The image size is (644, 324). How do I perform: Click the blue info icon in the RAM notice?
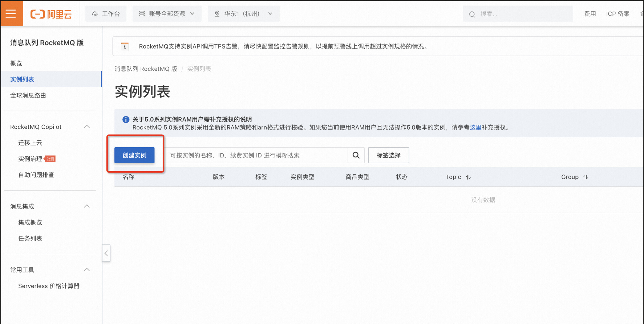(126, 119)
